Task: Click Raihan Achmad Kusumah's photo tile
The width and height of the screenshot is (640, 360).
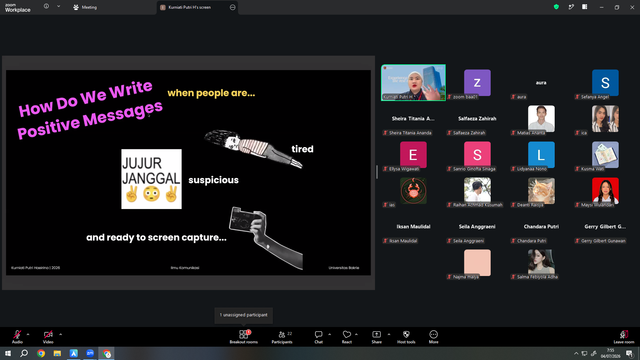Action: (477, 191)
